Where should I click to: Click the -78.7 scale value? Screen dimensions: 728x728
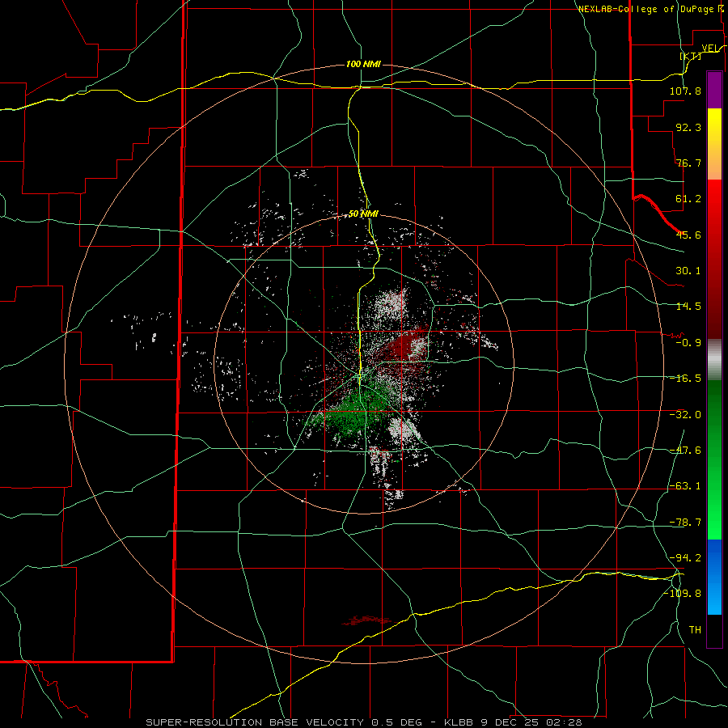685,523
